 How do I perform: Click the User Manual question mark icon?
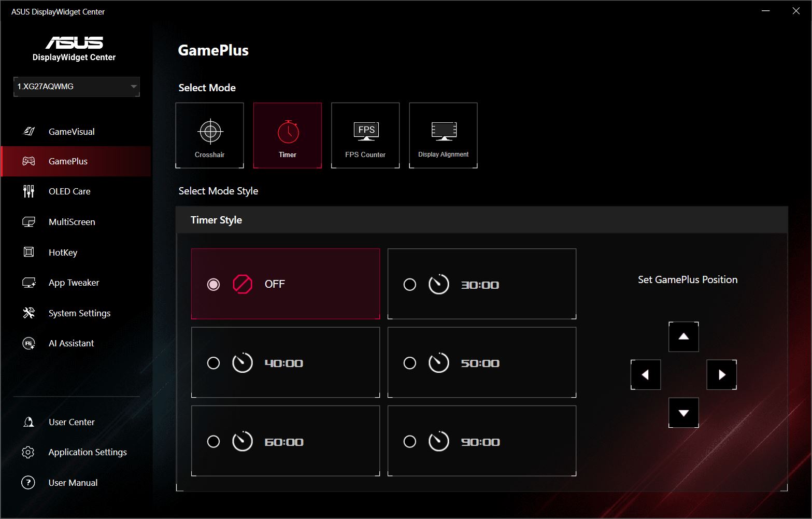pos(28,483)
